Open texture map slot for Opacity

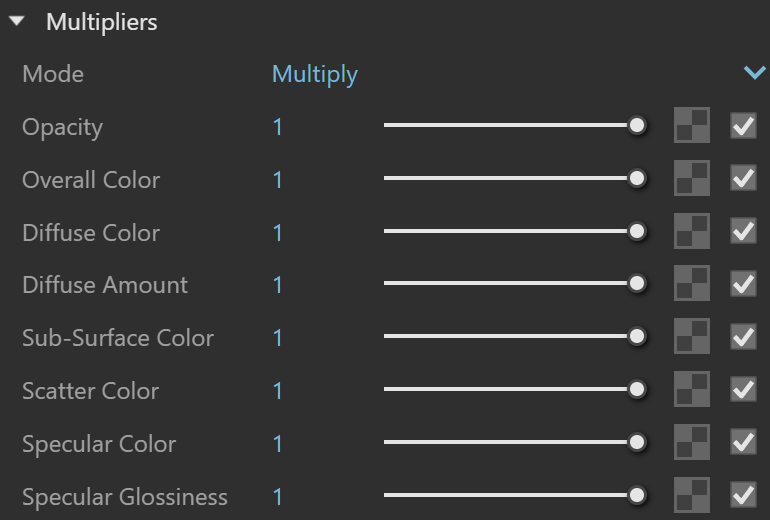coord(691,125)
